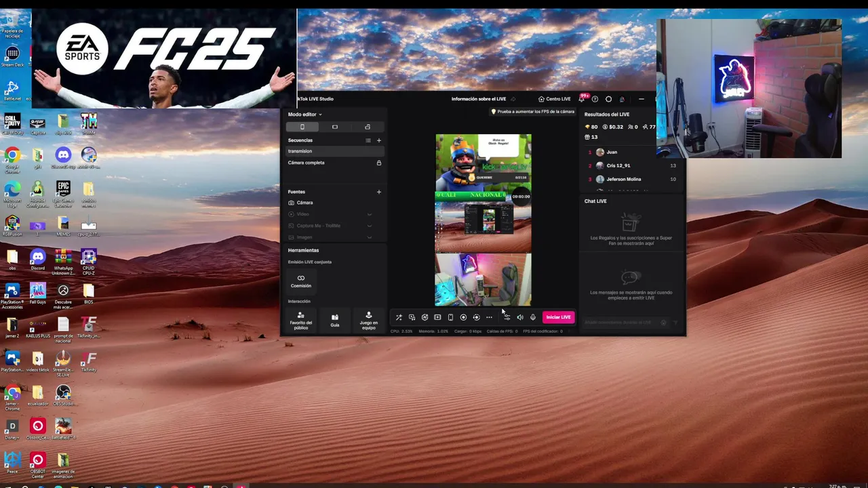The width and height of the screenshot is (868, 488).
Task: Open CPUID CPU-Z desktop shortcut
Action: (88, 261)
